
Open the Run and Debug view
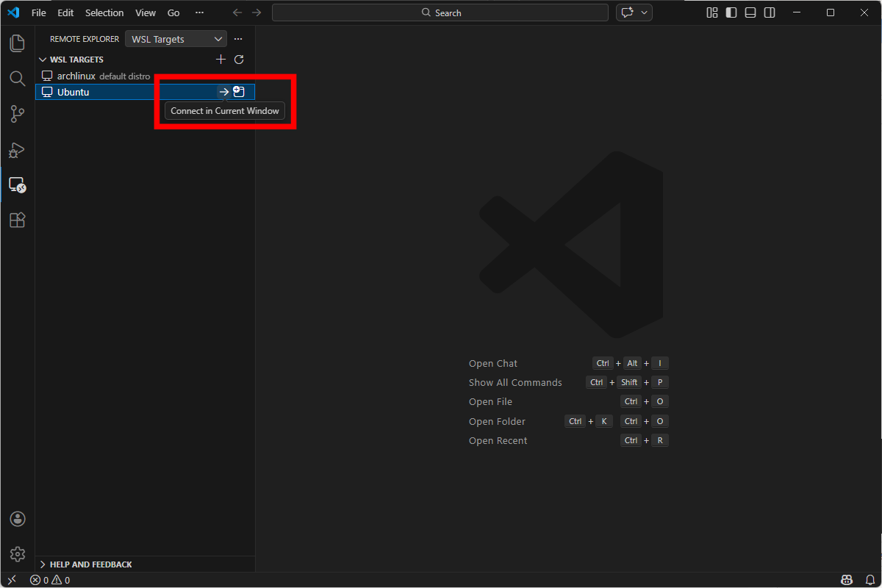point(17,150)
